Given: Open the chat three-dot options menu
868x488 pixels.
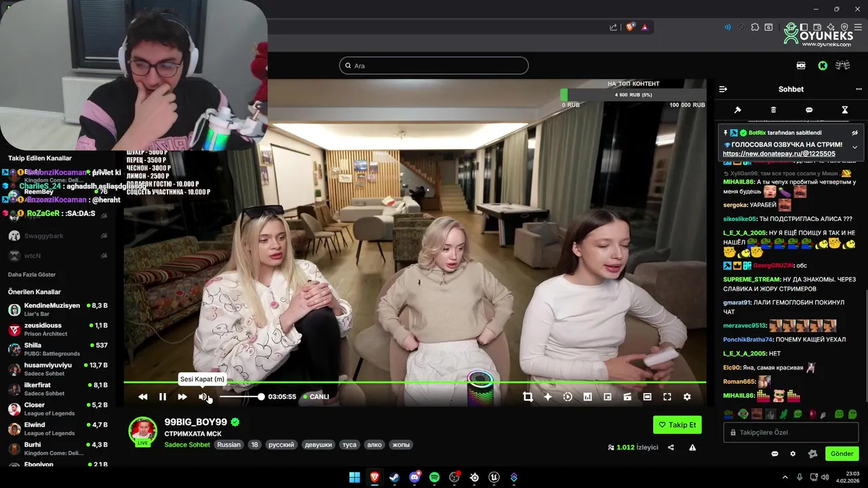Looking at the screenshot, I should point(859,89).
